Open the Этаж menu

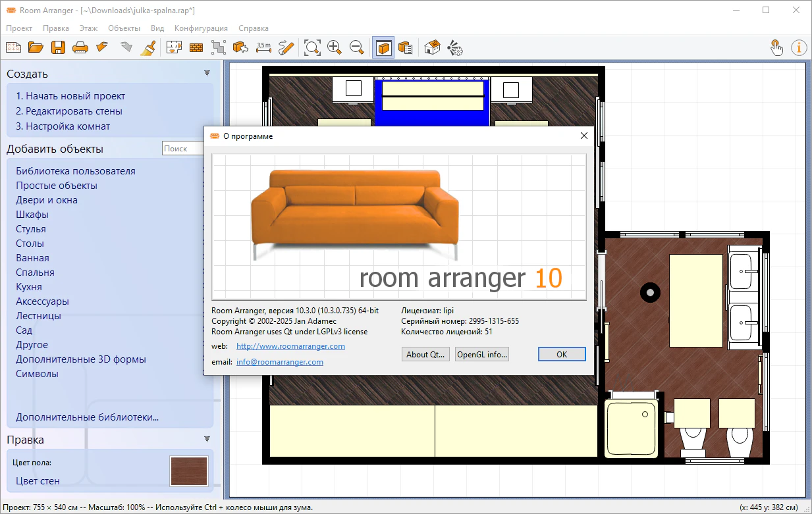(88, 28)
